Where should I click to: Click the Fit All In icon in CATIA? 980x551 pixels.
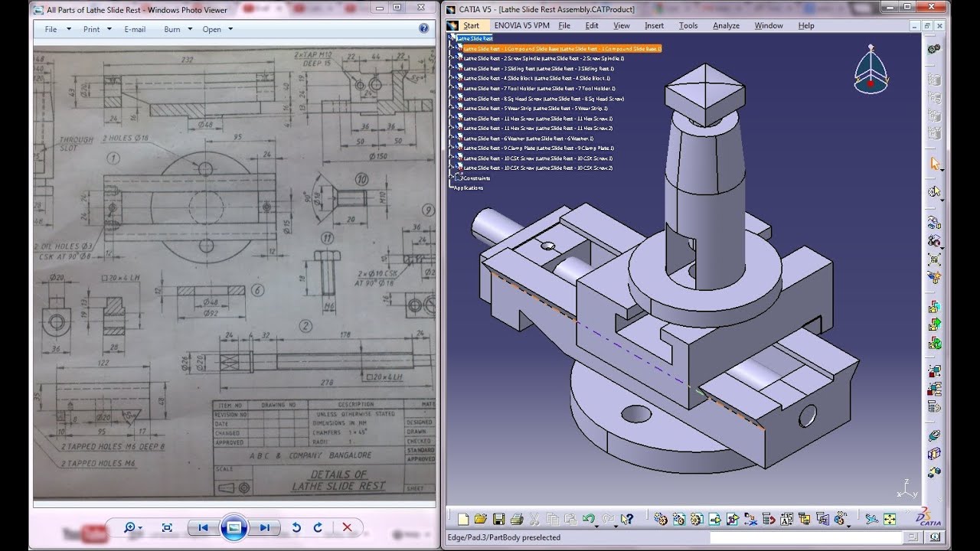(x=889, y=519)
